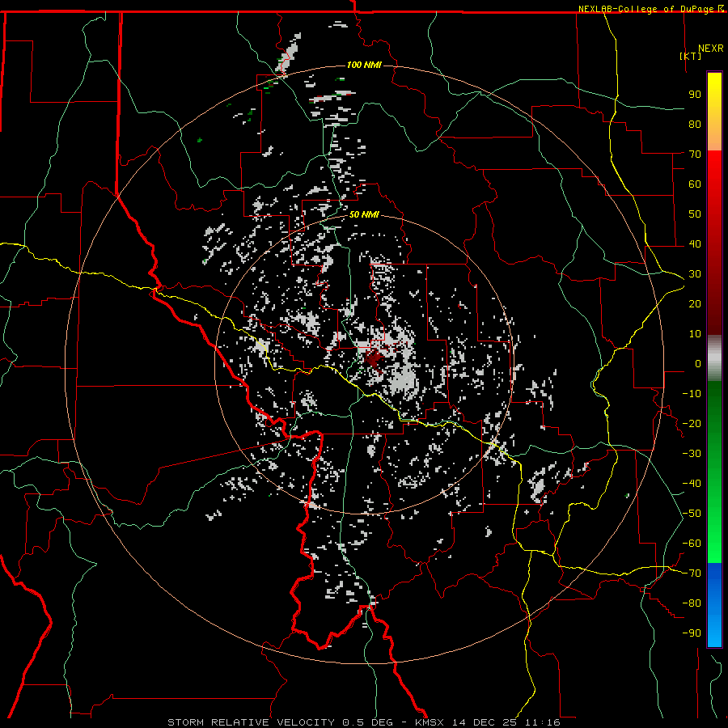Click the NEXR label above the scale
The image size is (728, 728).
coord(711,49)
